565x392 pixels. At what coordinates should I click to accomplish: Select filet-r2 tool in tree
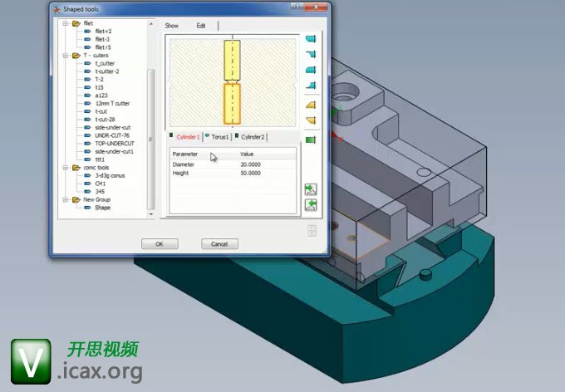(103, 32)
